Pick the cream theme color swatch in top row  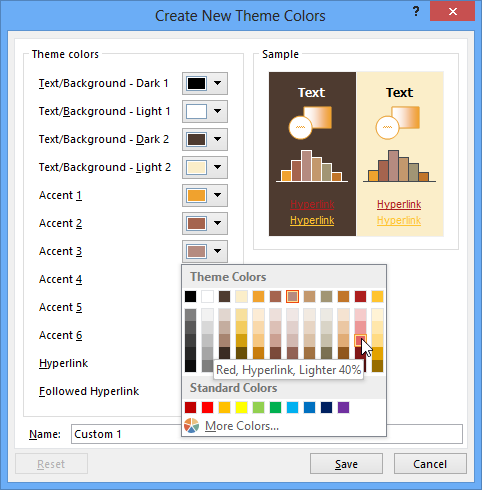tap(241, 296)
